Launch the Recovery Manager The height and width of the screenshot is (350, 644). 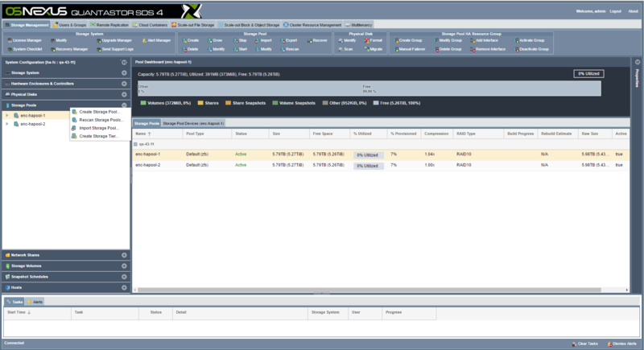click(x=69, y=49)
